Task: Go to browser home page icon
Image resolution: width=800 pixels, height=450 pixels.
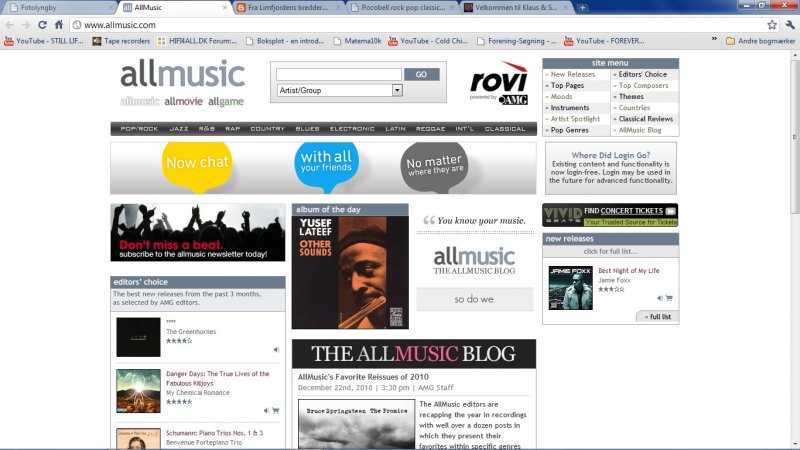Action: (x=59, y=24)
